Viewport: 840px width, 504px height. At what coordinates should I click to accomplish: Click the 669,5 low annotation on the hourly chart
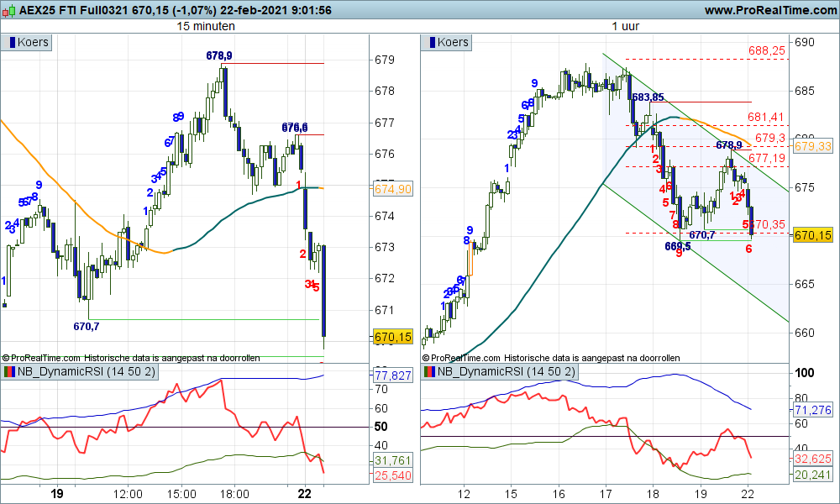coord(678,246)
